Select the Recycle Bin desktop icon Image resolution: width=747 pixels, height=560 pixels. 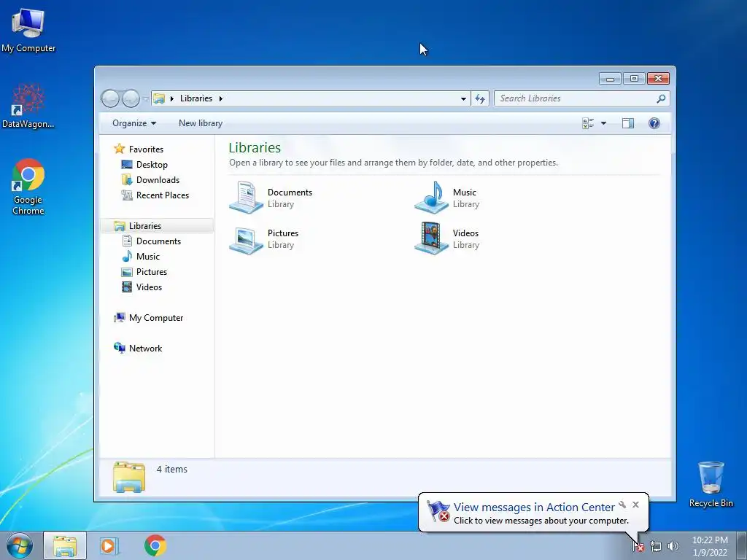point(711,484)
